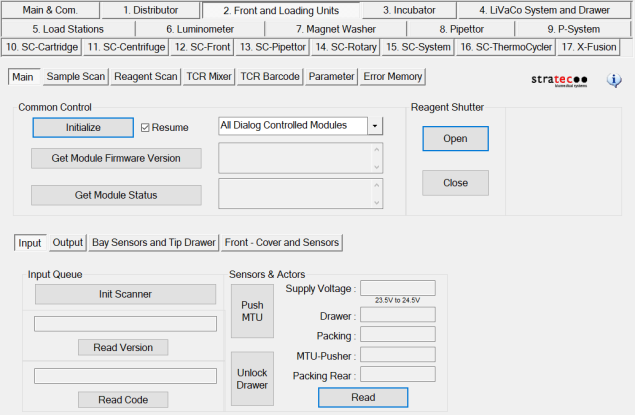Viewport: 635px width, 415px height.
Task: Click the Stratec logo
Action: [559, 78]
